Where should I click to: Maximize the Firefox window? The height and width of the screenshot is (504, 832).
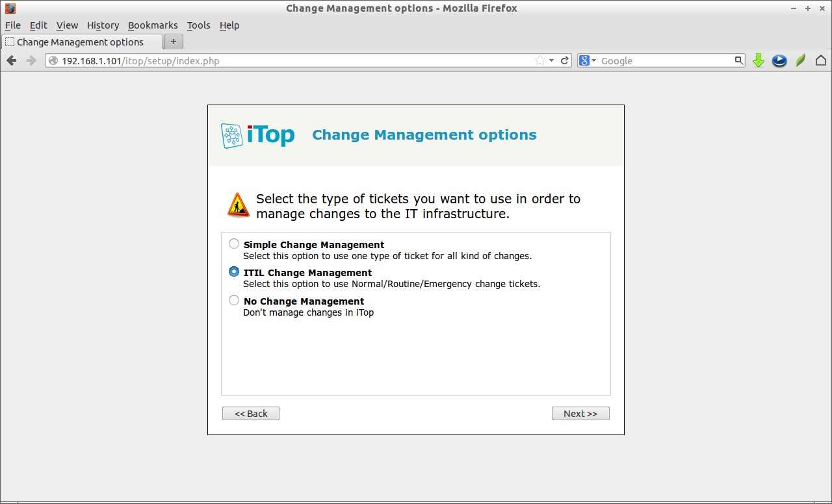[808, 8]
